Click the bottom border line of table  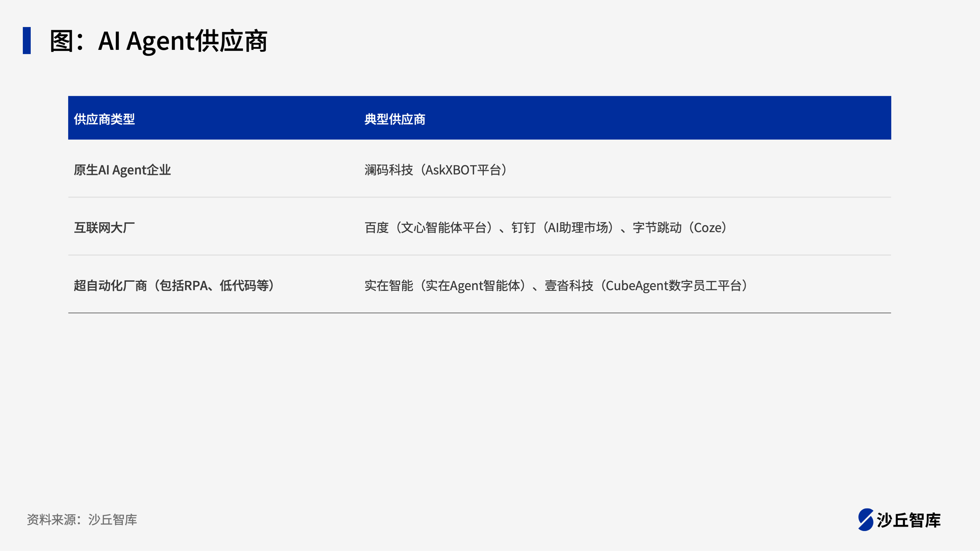479,313
